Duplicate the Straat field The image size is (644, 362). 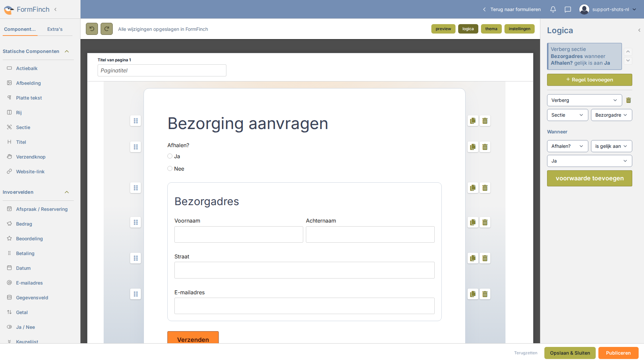473,258
